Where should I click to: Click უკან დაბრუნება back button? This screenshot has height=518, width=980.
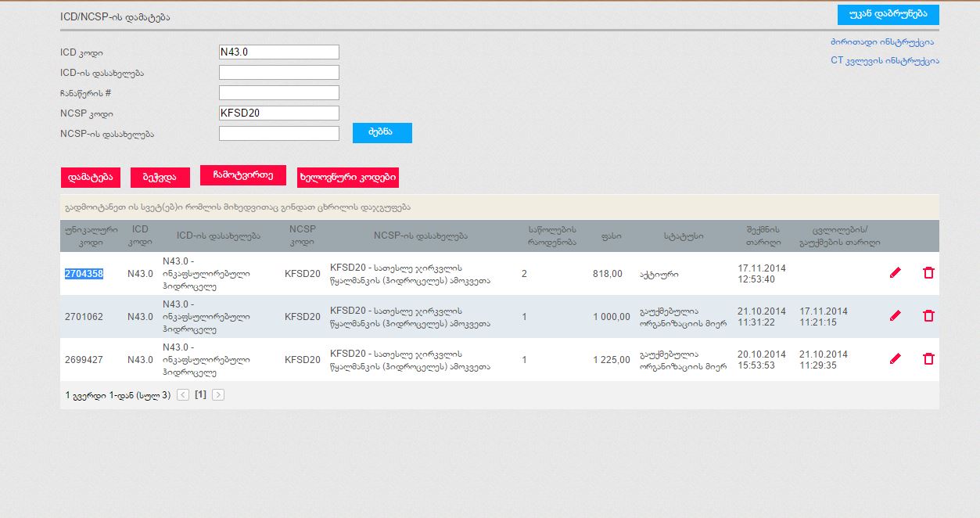point(888,15)
